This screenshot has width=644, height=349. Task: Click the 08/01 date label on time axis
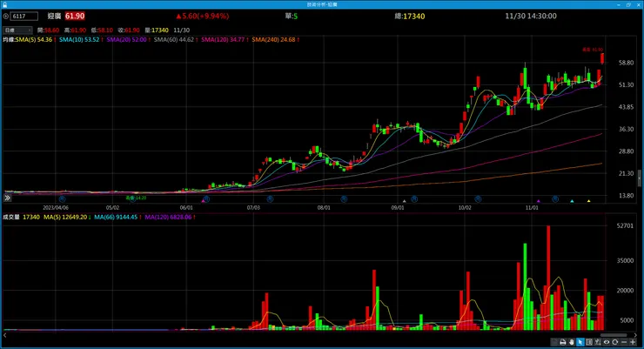click(324, 208)
